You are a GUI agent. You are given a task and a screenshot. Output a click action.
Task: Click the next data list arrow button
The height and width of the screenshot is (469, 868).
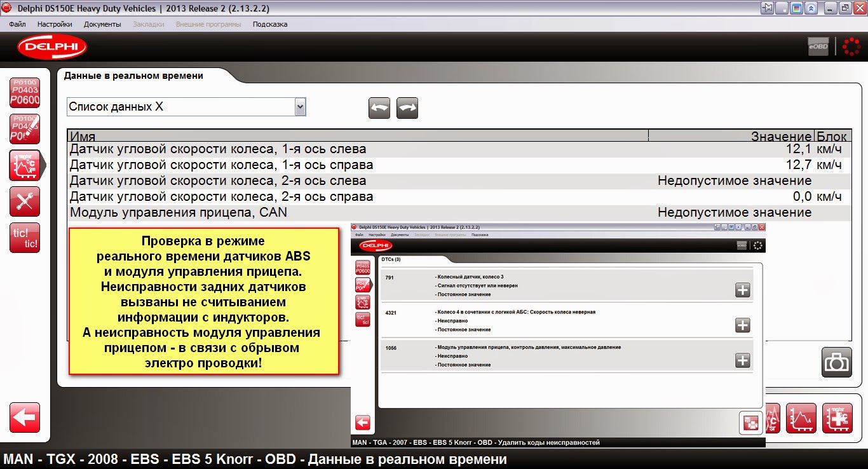tap(407, 108)
